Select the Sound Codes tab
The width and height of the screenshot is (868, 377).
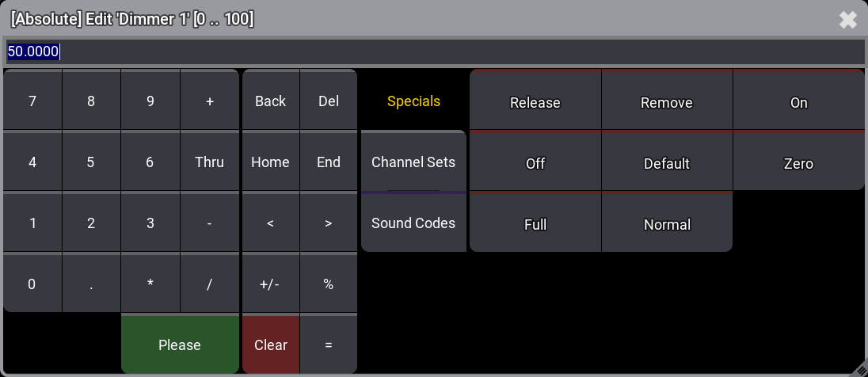point(413,223)
